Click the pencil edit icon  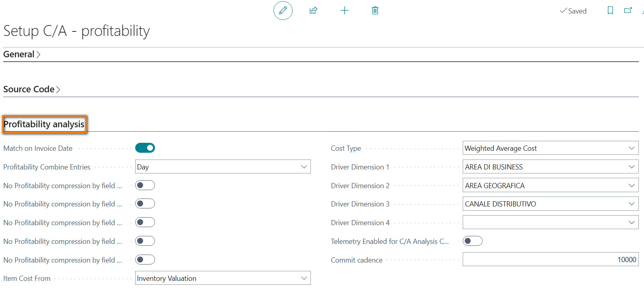click(283, 10)
